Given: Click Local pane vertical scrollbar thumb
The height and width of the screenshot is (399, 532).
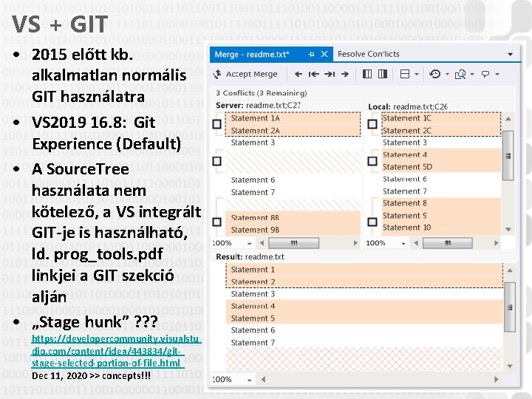Looking at the screenshot, I should [x=508, y=155].
